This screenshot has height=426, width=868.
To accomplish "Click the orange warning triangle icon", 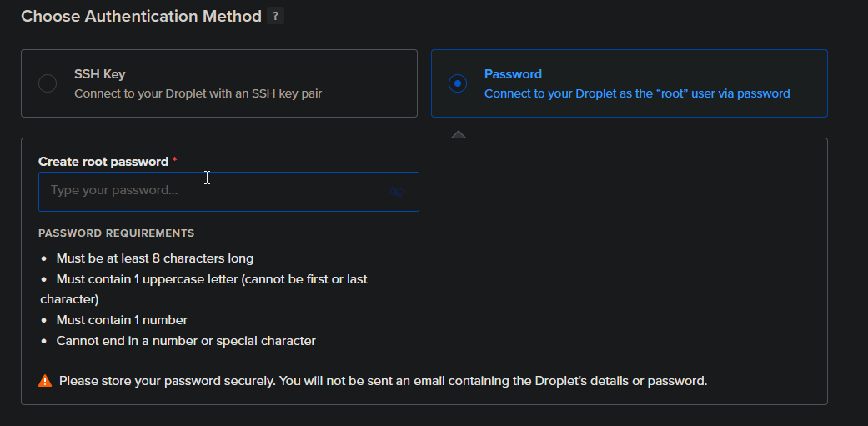I will tap(45, 381).
